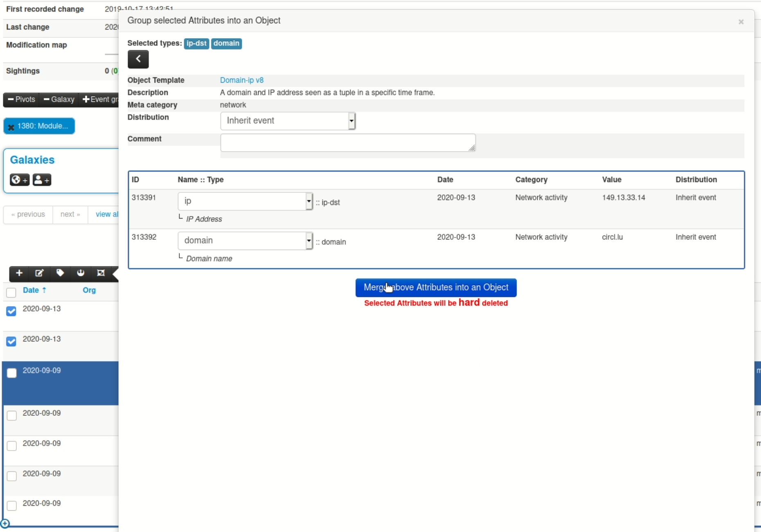
Task: Close the Group selected Attributes dialog
Action: pyautogui.click(x=741, y=22)
